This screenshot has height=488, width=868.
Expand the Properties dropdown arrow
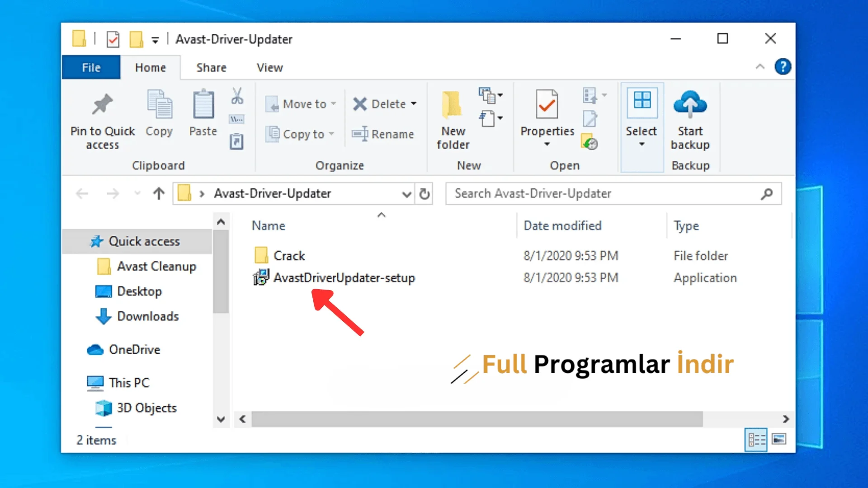pyautogui.click(x=547, y=144)
